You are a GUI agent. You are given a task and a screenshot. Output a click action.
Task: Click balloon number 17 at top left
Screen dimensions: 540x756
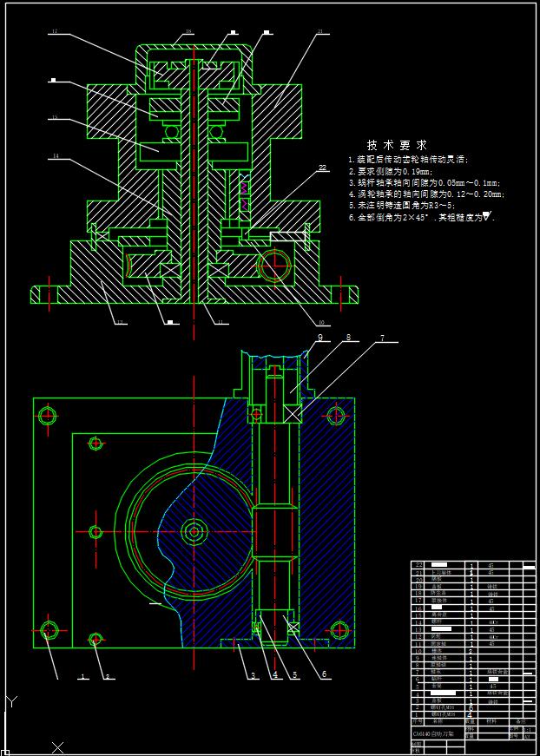54,32
